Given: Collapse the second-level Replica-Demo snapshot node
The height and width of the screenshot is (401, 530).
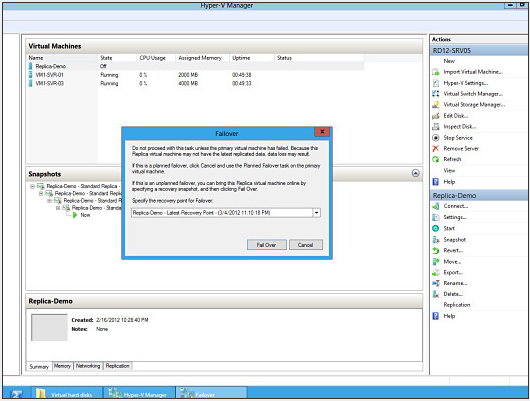Looking at the screenshot, I should pos(41,194).
